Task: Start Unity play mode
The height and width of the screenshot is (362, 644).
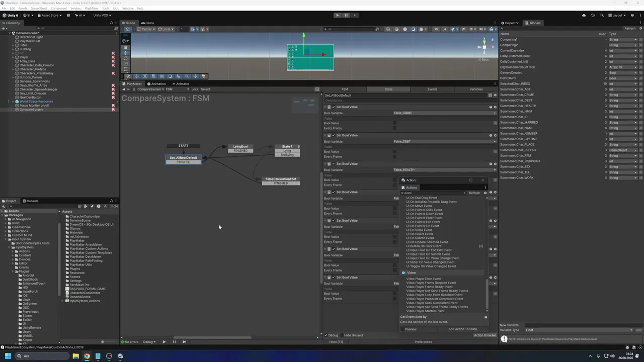Action: pyautogui.click(x=337, y=15)
